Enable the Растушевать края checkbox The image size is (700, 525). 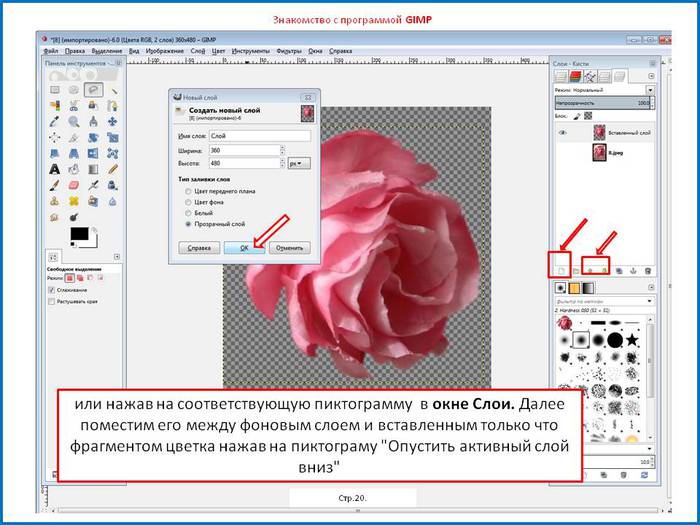pos(51,302)
